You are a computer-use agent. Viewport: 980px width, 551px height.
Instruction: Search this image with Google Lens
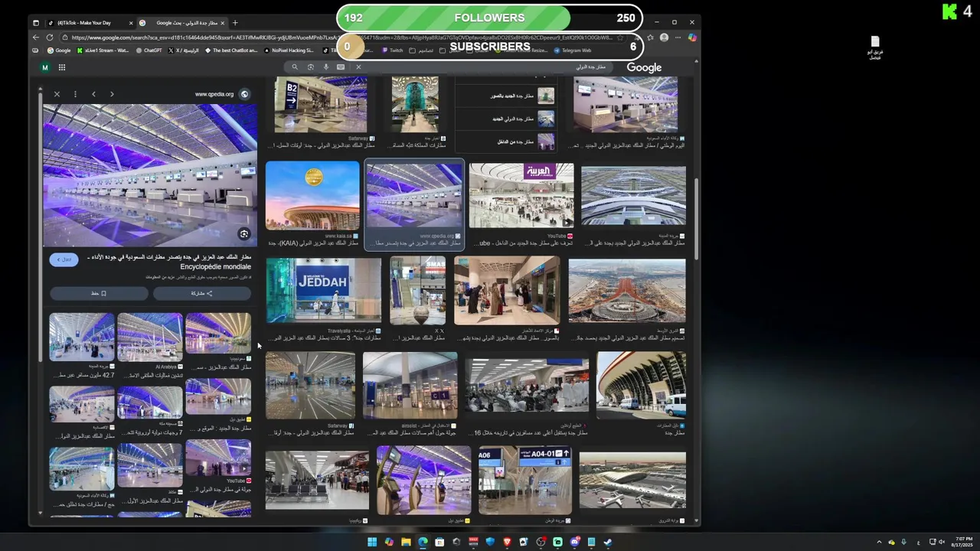(x=244, y=234)
